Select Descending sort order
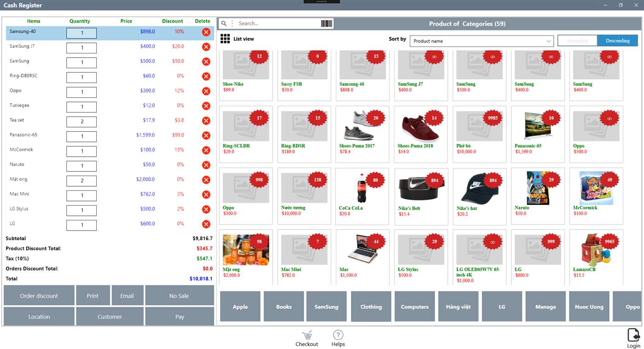Image resolution: width=644 pixels, height=349 pixels. click(x=618, y=41)
